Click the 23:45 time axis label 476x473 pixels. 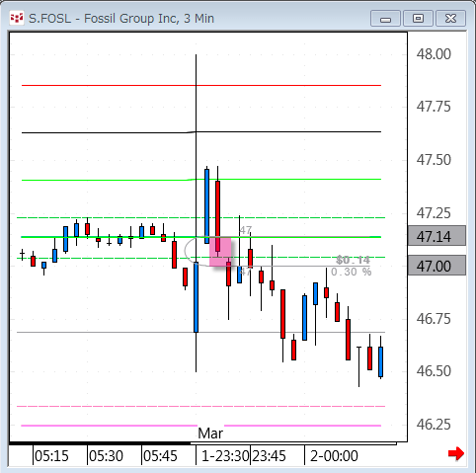pos(269,456)
